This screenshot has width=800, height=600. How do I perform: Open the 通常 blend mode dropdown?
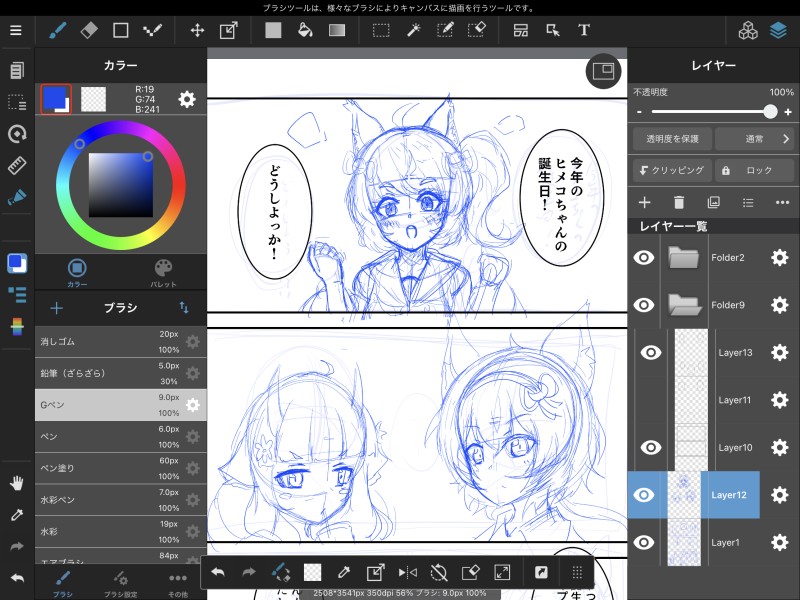click(x=754, y=139)
